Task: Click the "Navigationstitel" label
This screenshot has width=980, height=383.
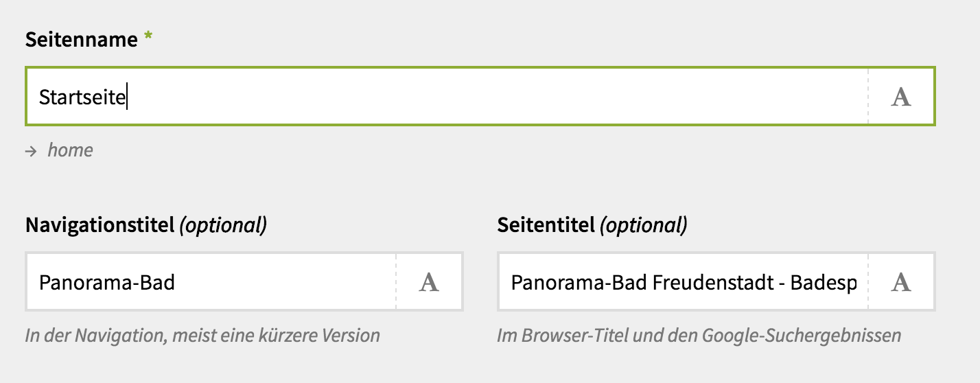Action: tap(100, 225)
